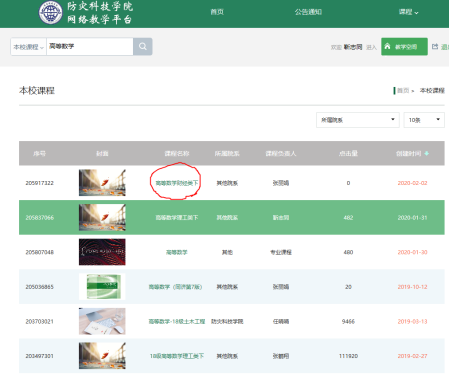Expand the 课程 menu in the header
Viewport: 450px width, 374px height.
(x=408, y=12)
